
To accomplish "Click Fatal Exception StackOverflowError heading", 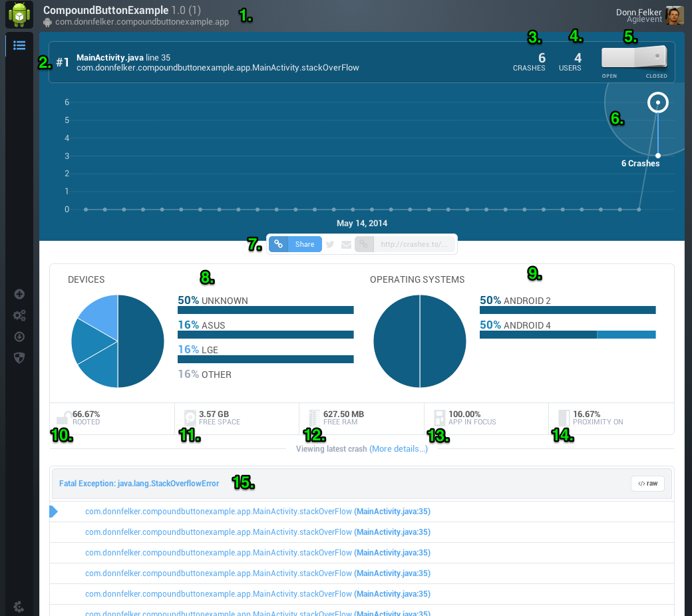I will coord(139,484).
